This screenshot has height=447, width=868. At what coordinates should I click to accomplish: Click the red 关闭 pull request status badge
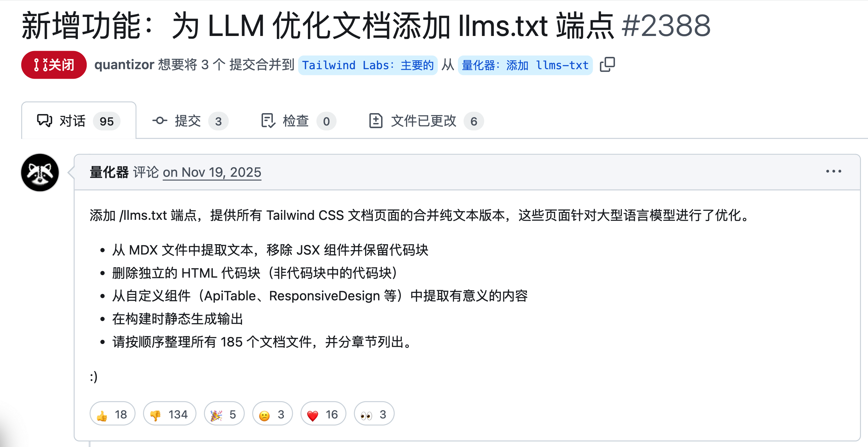click(54, 65)
